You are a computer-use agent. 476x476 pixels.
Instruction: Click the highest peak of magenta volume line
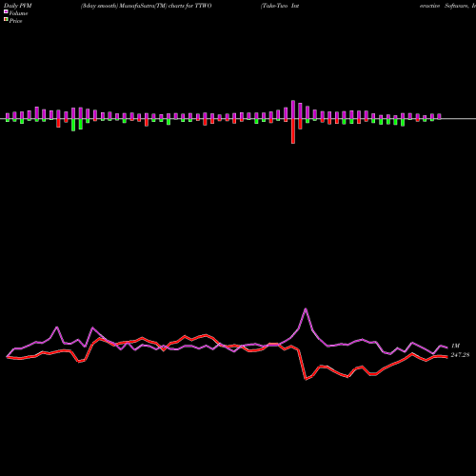point(306,308)
